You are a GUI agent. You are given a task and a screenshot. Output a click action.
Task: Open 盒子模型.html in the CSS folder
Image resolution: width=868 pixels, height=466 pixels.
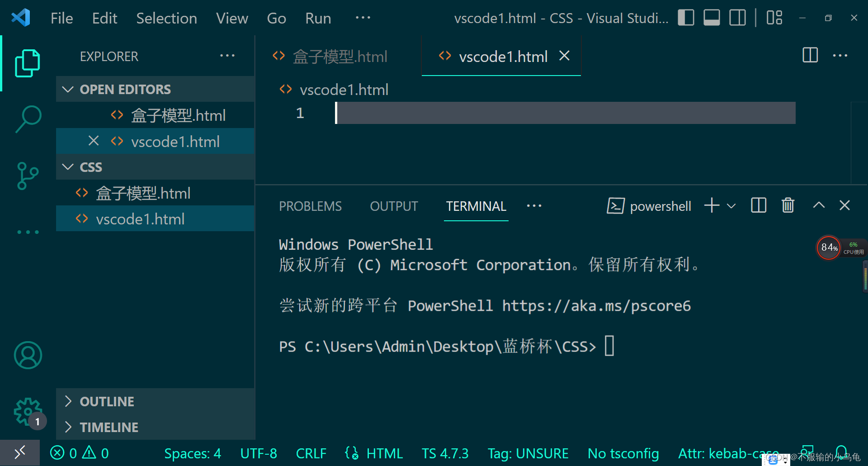tap(155, 193)
